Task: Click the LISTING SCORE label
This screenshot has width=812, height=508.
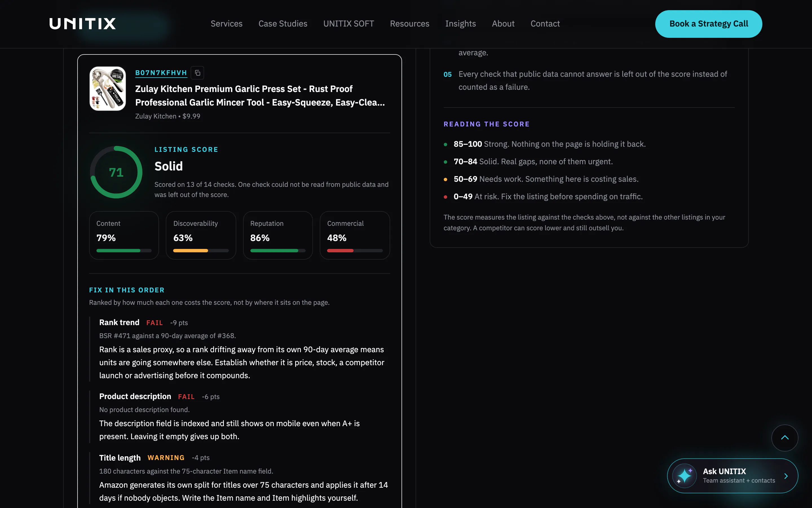Action: [186, 150]
